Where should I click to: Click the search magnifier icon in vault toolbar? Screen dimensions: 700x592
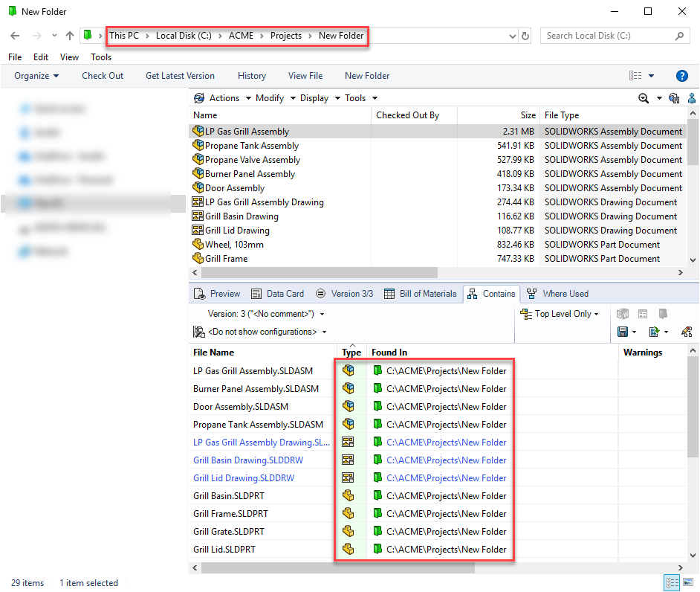(644, 98)
